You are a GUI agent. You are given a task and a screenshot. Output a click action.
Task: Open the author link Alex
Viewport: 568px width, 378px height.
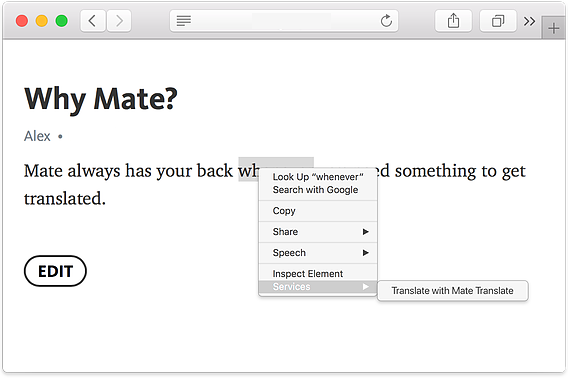pos(37,136)
